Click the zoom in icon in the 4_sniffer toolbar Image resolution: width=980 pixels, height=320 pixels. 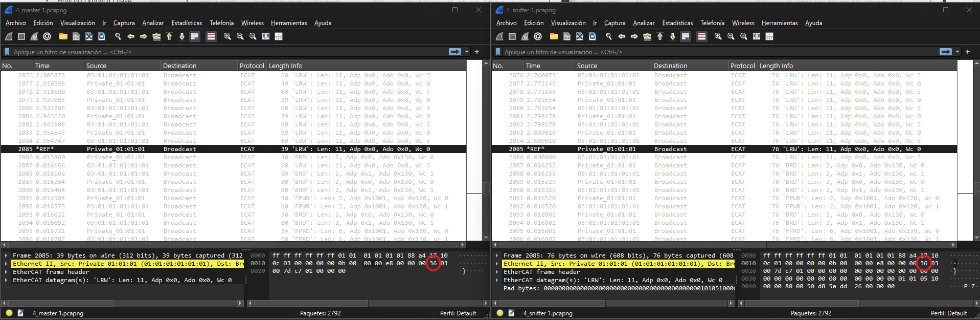pos(718,36)
